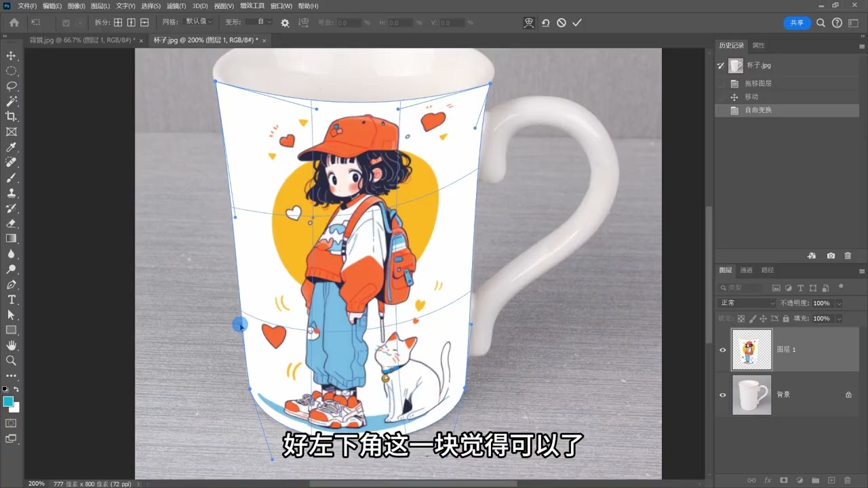Select the Horizontal Type tool

[11, 300]
